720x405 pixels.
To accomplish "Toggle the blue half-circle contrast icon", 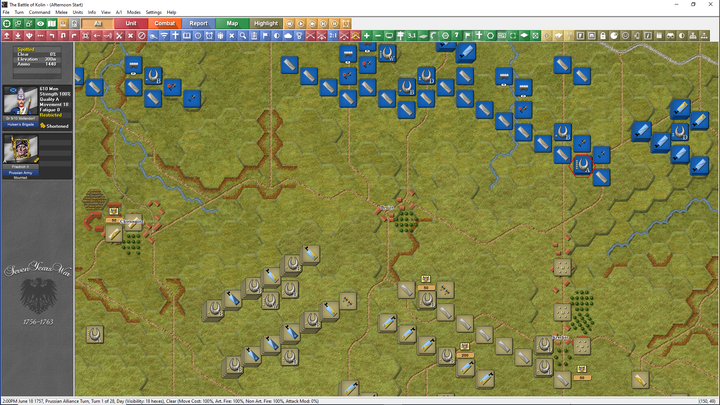I will click(276, 35).
